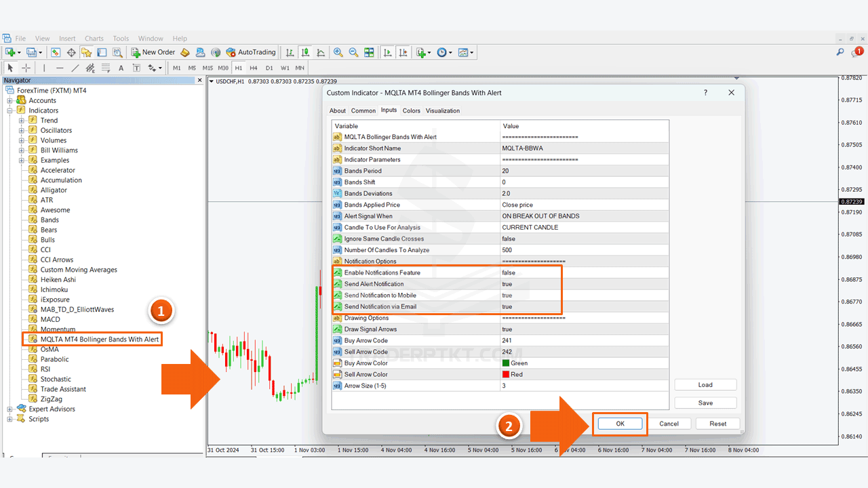Toggle Send Alert Notification true value

pyautogui.click(x=507, y=284)
